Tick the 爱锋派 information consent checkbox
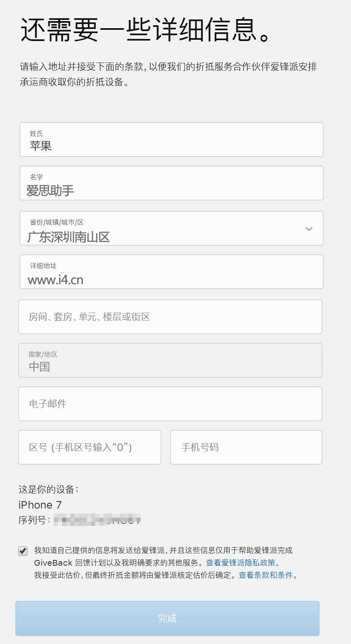Viewport: 351px width, 644px height. [x=23, y=551]
